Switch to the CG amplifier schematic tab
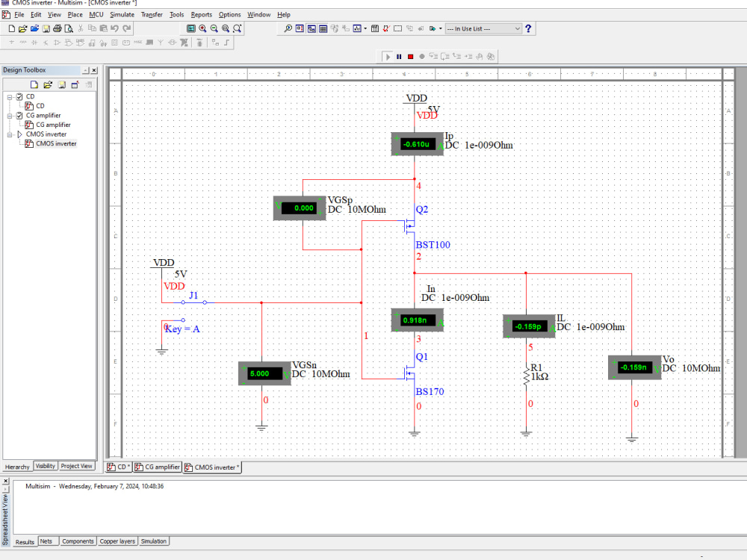The image size is (747, 560). pyautogui.click(x=157, y=467)
